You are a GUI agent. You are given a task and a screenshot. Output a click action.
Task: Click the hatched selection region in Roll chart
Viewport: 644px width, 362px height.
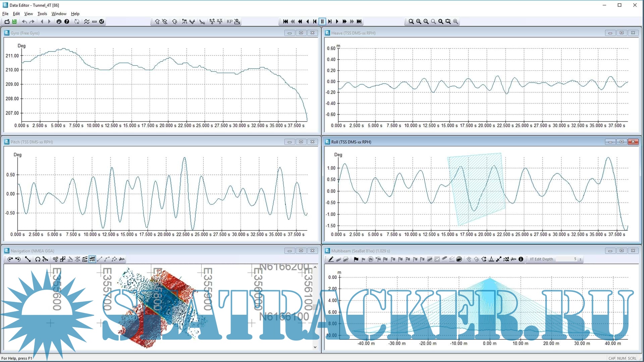tap(476, 188)
